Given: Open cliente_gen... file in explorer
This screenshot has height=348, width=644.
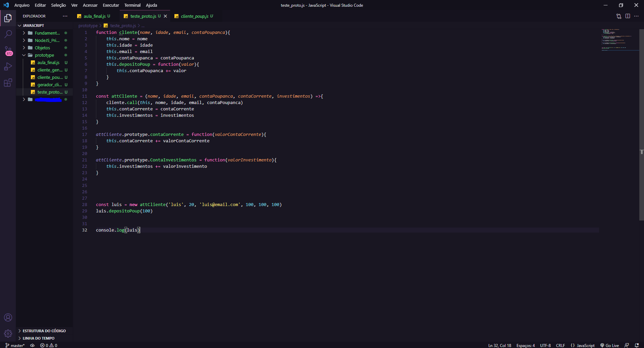Looking at the screenshot, I should [x=44, y=70].
